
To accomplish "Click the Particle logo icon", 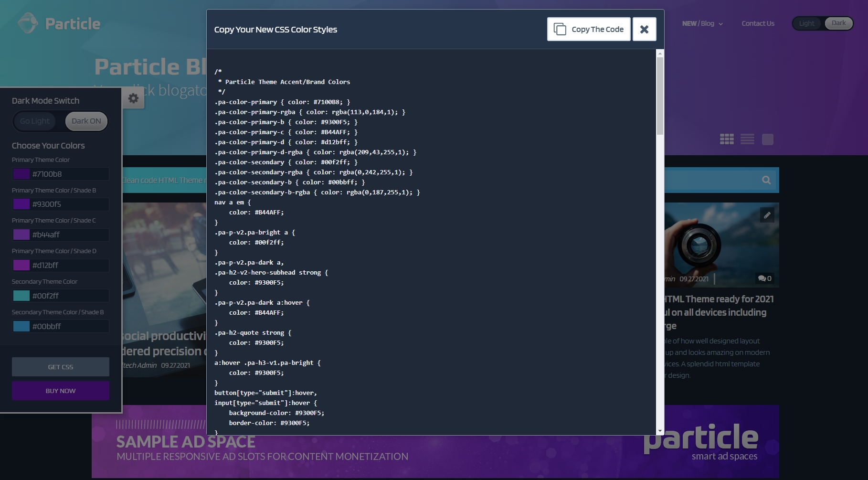I will pyautogui.click(x=28, y=23).
